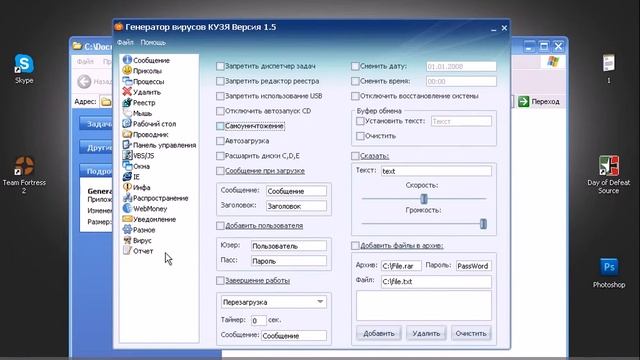Select the red X Удалить sidebar icon

point(127,92)
